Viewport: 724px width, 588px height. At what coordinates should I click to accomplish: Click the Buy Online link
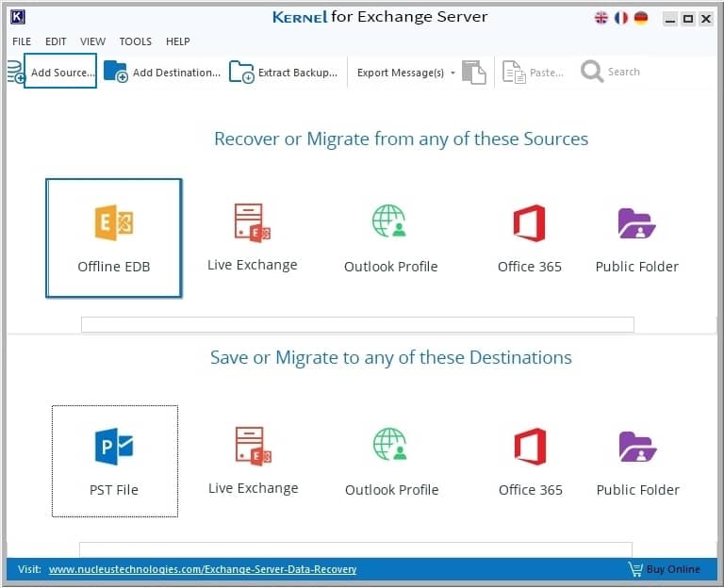673,569
